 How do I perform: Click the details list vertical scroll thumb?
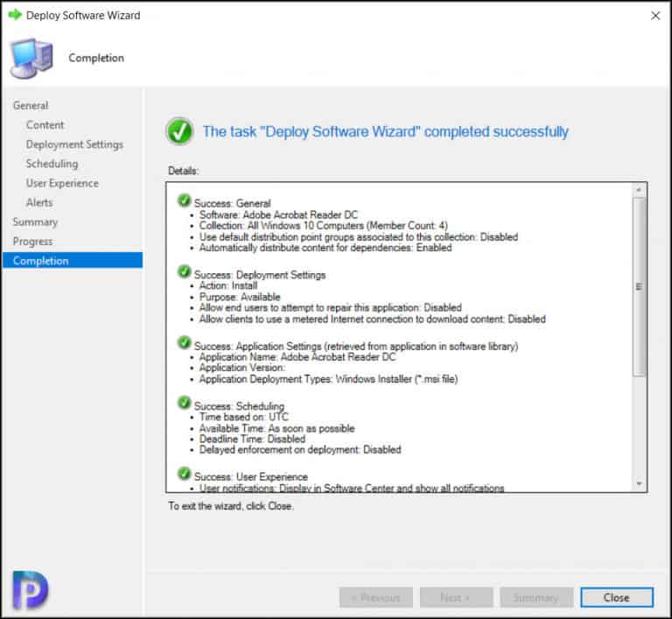(639, 286)
